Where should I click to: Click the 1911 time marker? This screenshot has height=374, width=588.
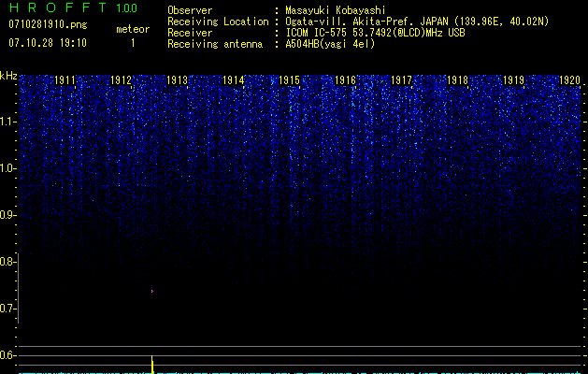pos(65,80)
